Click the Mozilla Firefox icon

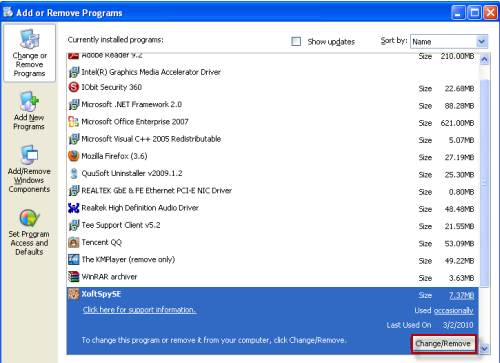tap(74, 156)
